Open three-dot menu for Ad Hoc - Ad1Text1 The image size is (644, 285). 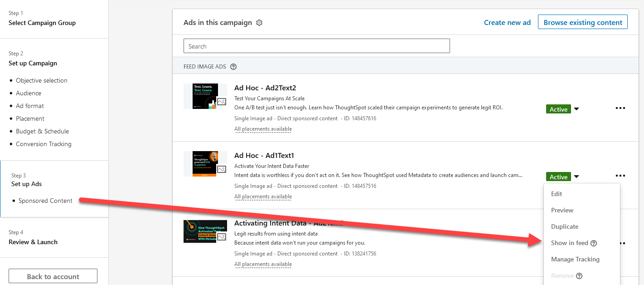(620, 176)
